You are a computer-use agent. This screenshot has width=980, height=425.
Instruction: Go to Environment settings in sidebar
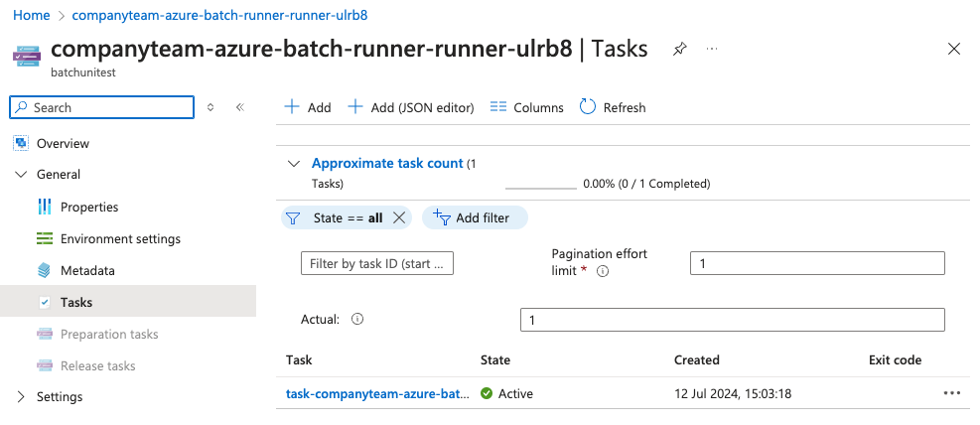pos(120,239)
